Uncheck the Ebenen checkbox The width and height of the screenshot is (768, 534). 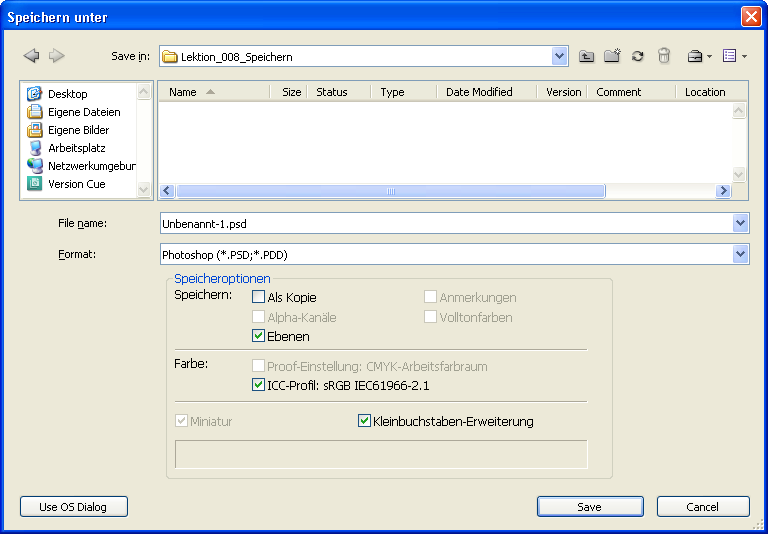(259, 337)
